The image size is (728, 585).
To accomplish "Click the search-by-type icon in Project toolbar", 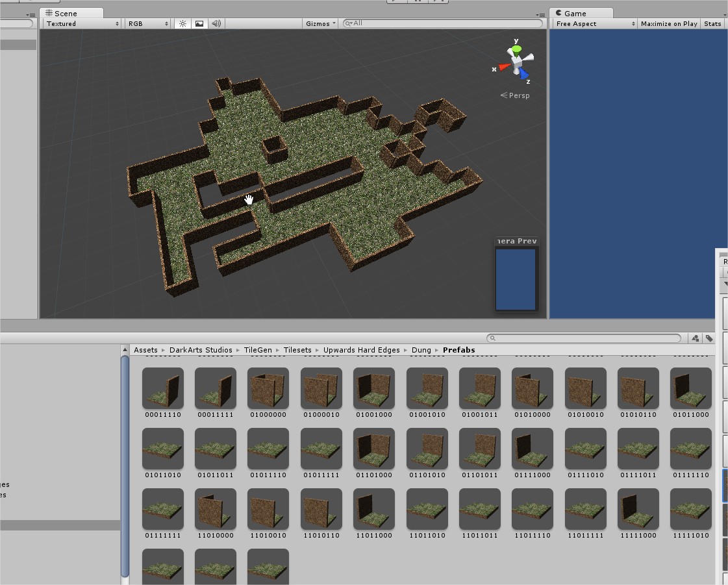I will click(694, 338).
